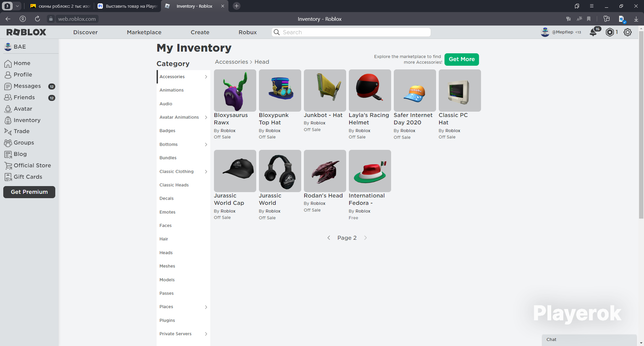
Task: Switch to the скины роблокс tab
Action: (60, 6)
